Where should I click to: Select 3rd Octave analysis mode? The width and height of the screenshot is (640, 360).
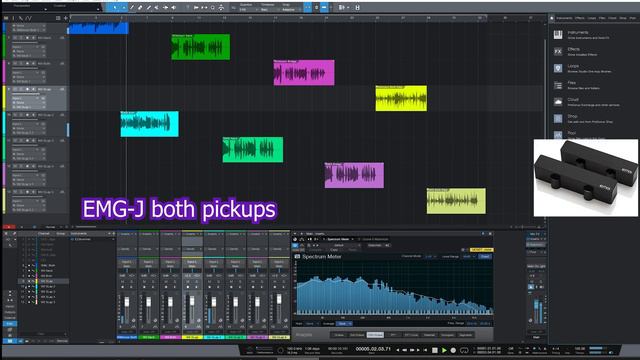pyautogui.click(x=357, y=335)
